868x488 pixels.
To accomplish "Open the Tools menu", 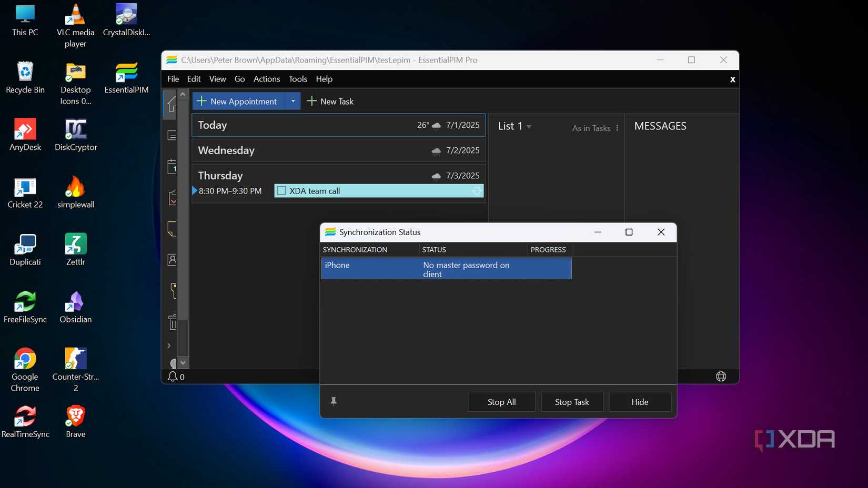I will coord(298,79).
